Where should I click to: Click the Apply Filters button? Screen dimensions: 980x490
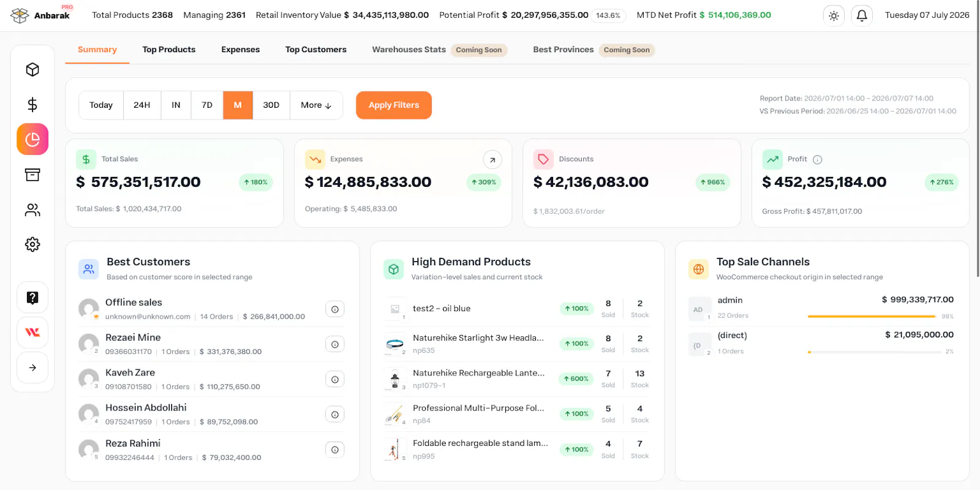[x=394, y=105]
